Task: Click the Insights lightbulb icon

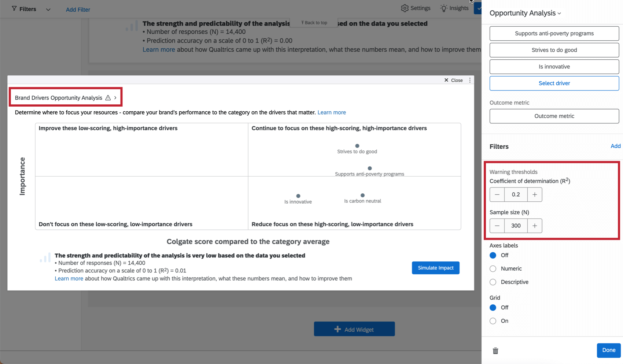Action: [x=444, y=8]
